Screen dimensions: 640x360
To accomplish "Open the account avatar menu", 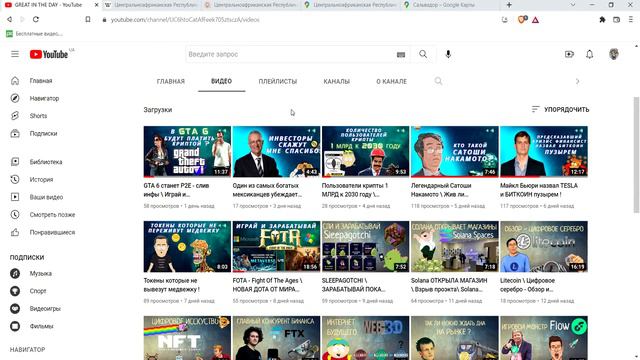I will click(x=613, y=54).
